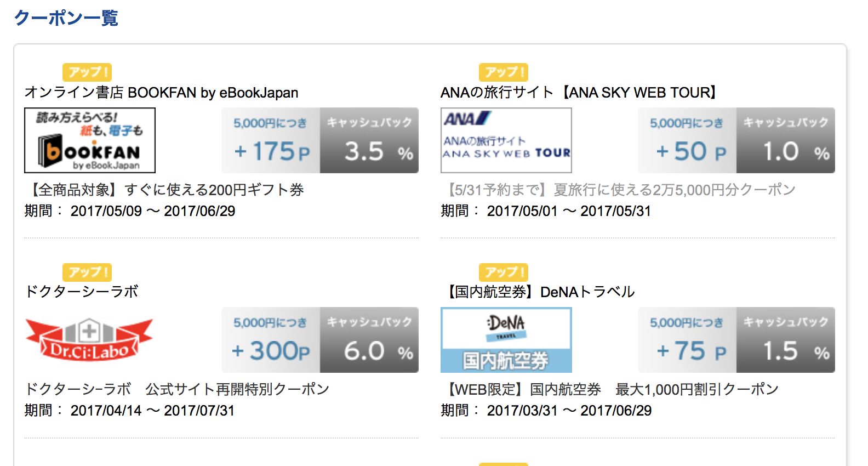
Task: Click the 【国内航空券】DeNAトラベル title
Action: click(x=539, y=292)
